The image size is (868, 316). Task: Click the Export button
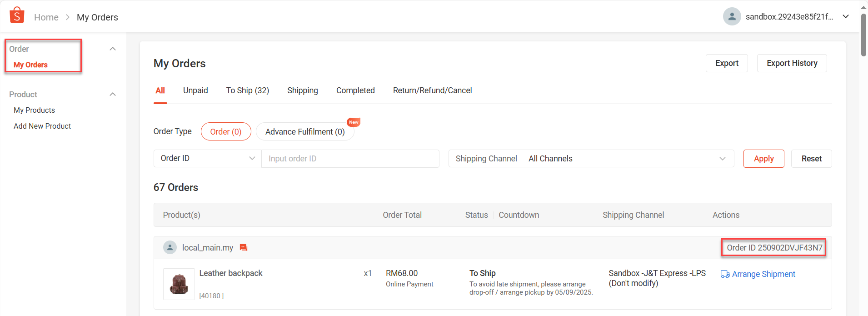pyautogui.click(x=727, y=63)
